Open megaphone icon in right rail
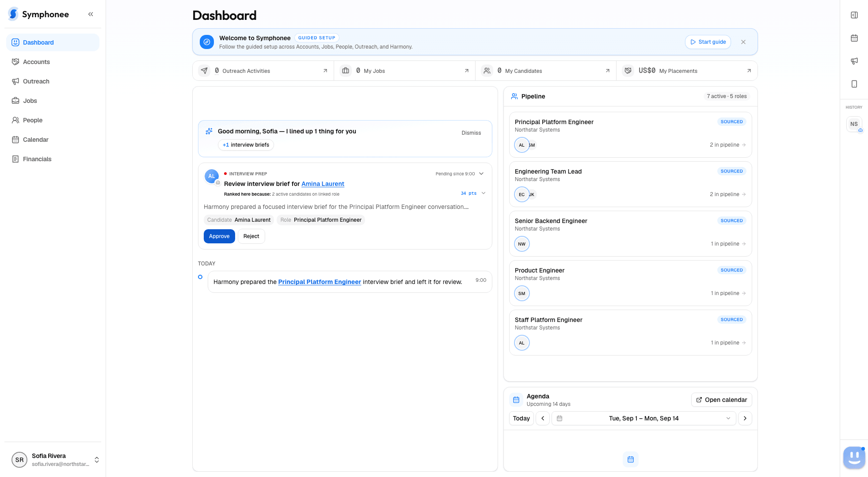The image size is (868, 477). [x=854, y=61]
